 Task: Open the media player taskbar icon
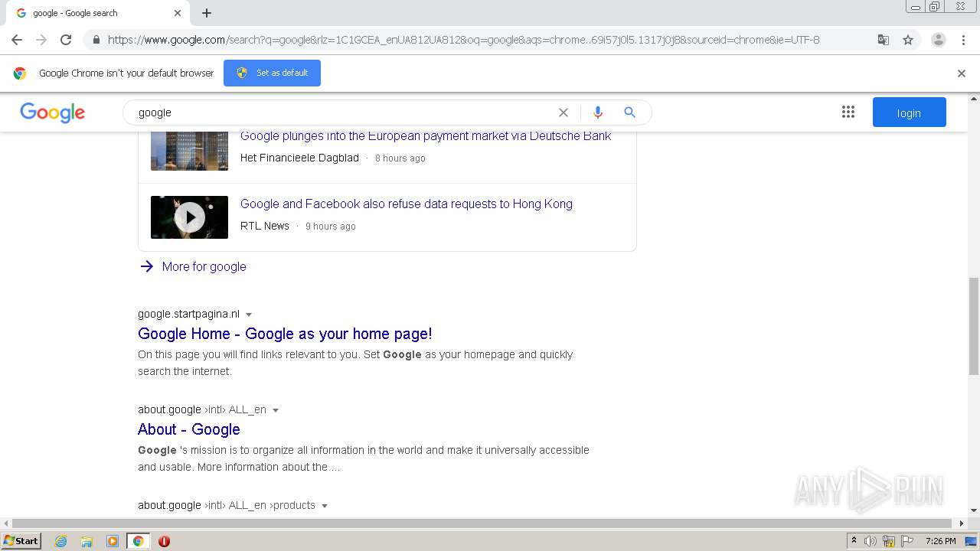(113, 541)
